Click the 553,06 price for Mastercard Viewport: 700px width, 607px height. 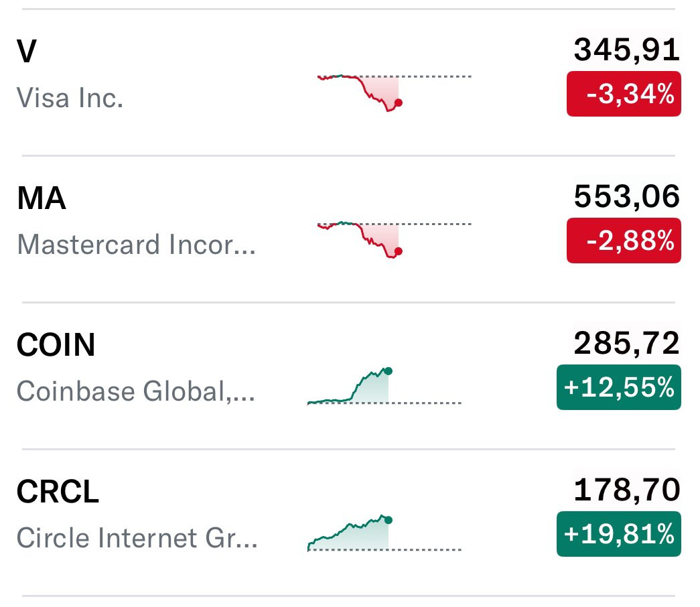626,197
